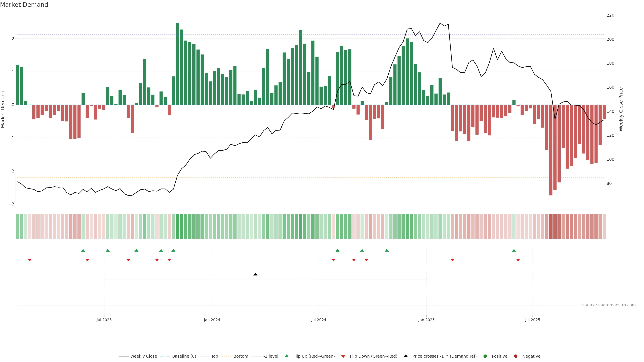Click the Jan 2024 x-axis label

(212, 320)
